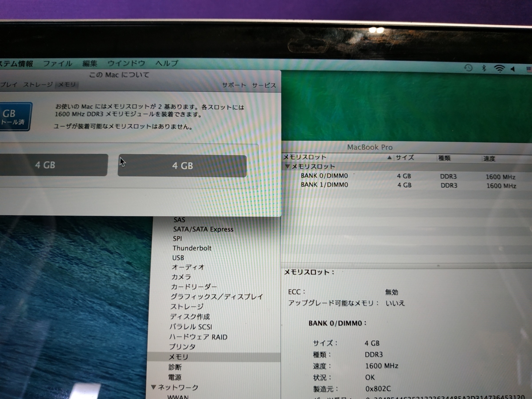Viewport: 532px width, 399px height.
Task: Open the volume control icon
Action: 513,69
